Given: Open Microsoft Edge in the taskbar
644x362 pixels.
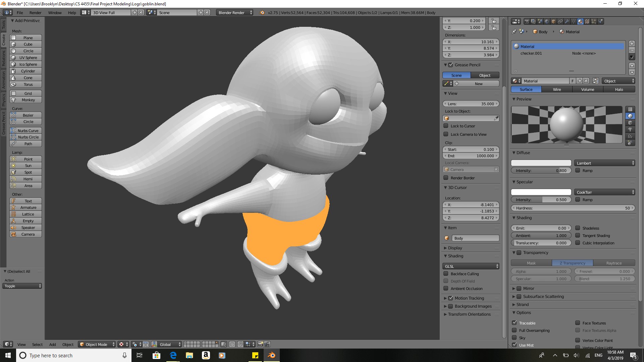Looking at the screenshot, I should coord(173,355).
